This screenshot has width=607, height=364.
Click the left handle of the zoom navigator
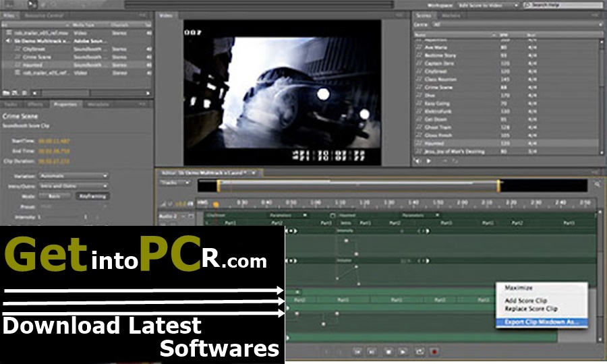(x=219, y=185)
